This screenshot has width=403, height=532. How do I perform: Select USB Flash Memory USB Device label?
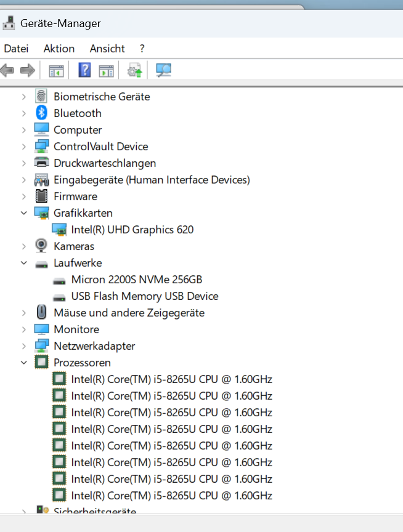coord(145,296)
